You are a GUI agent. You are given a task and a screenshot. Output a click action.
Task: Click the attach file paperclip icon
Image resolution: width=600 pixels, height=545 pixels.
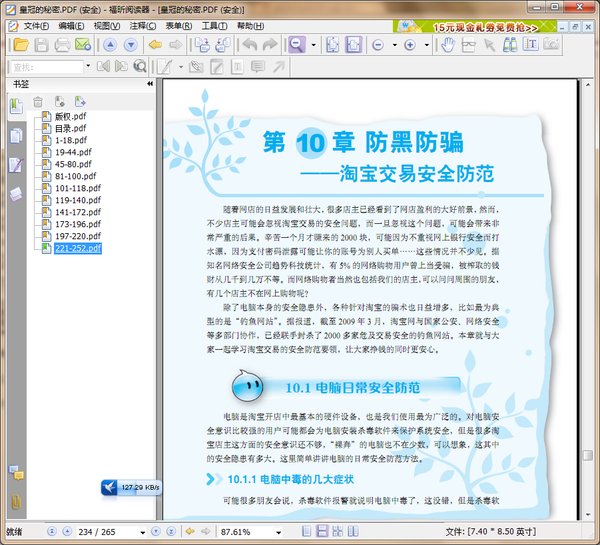click(196, 67)
